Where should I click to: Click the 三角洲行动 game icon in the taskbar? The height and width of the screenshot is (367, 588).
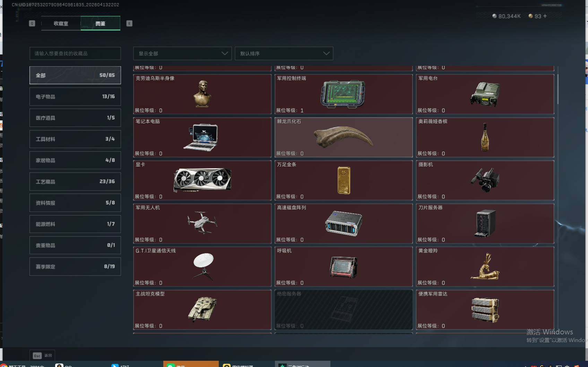(282, 365)
